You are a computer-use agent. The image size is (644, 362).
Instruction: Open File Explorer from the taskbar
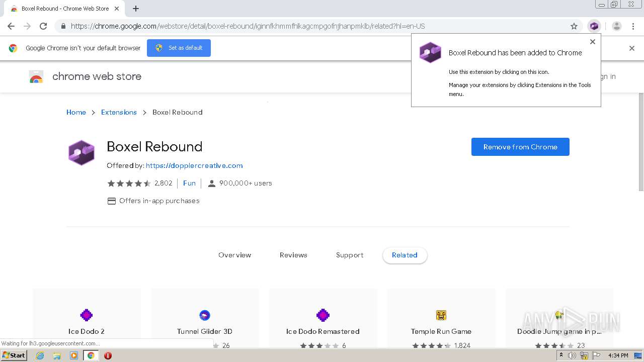[x=57, y=355]
